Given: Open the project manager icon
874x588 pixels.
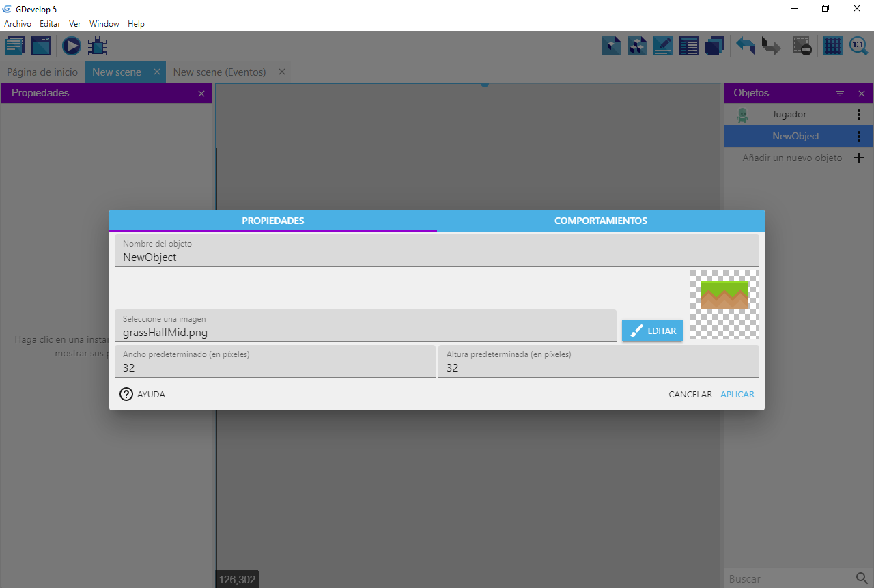Looking at the screenshot, I should click(15, 46).
